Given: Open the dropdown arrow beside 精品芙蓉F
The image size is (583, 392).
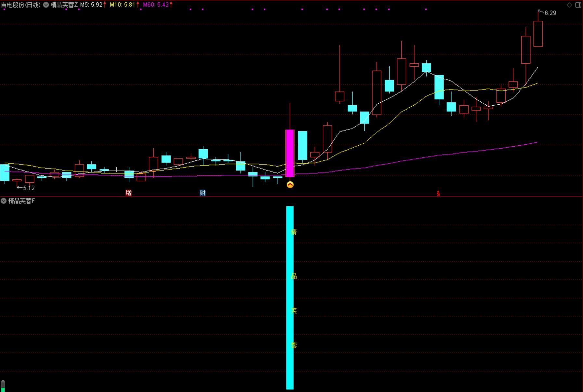Looking at the screenshot, I should (4, 201).
